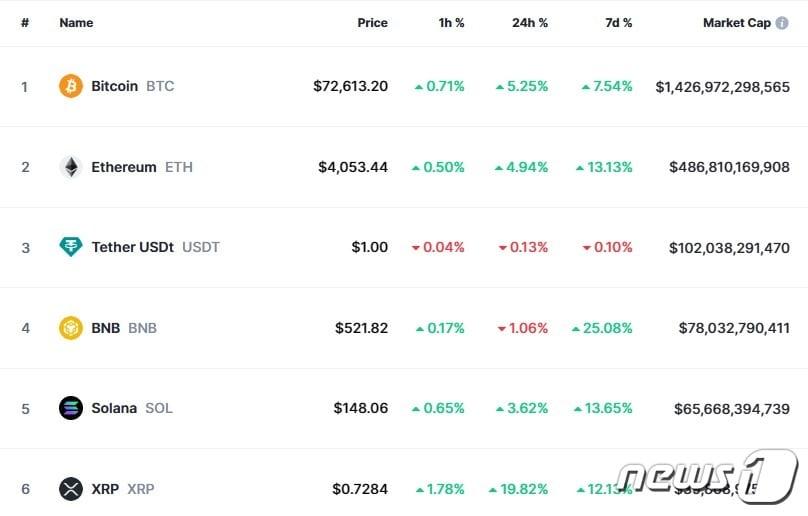Sort by rank # column header
This screenshot has width=808, height=516.
tap(25, 23)
